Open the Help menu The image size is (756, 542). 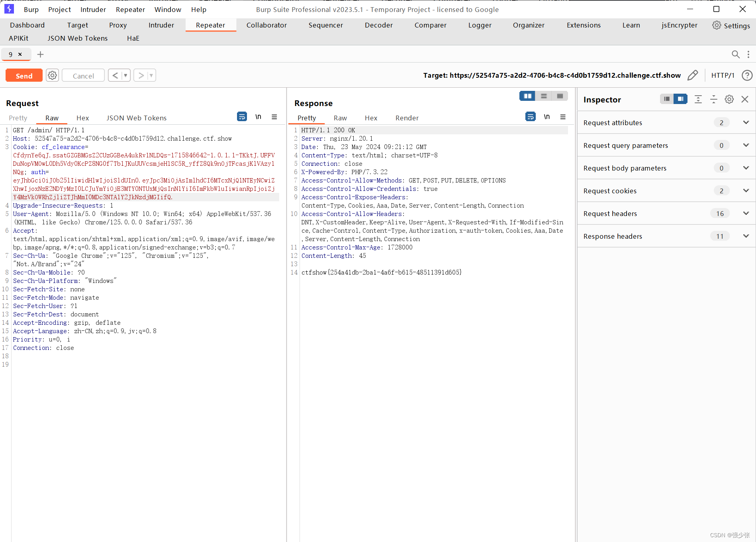click(x=198, y=10)
